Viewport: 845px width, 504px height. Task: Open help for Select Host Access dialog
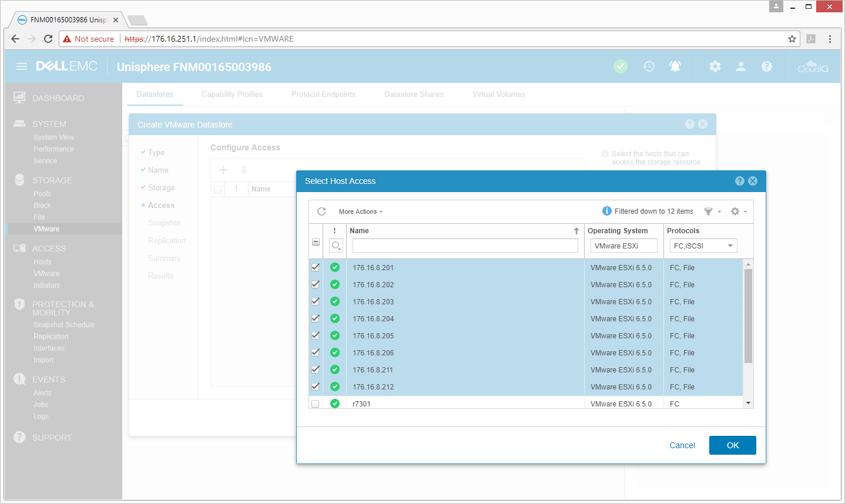coord(740,181)
